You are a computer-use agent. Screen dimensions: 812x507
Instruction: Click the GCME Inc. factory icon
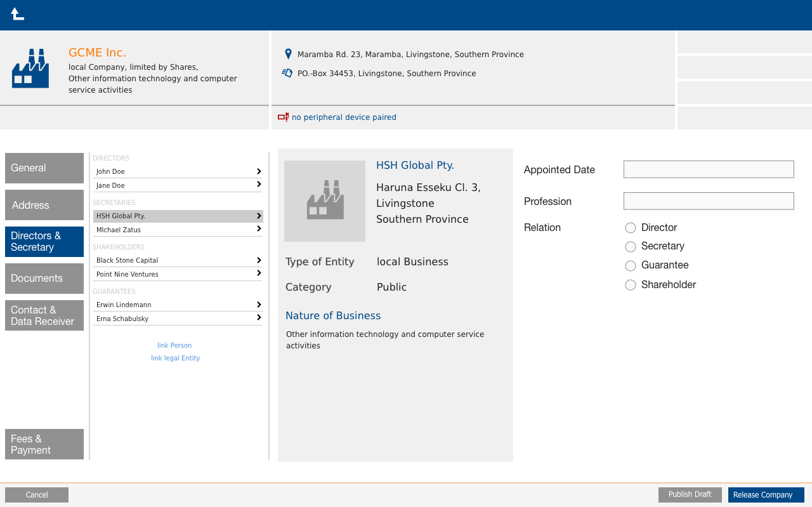[x=30, y=69]
